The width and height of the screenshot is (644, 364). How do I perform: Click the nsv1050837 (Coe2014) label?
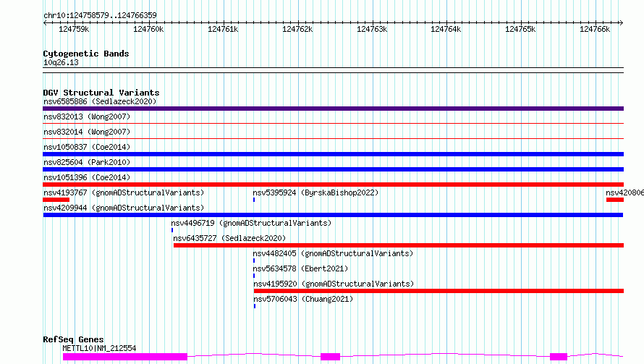[x=87, y=147]
